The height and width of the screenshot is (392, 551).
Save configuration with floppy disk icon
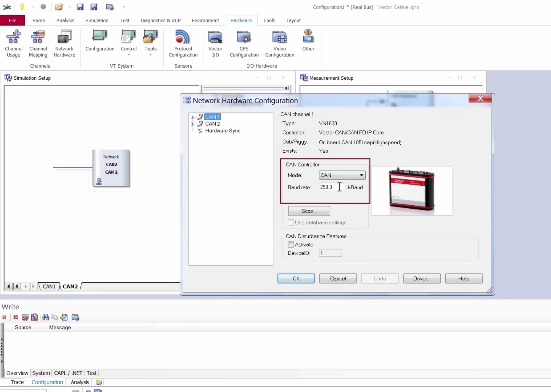tap(80, 7)
